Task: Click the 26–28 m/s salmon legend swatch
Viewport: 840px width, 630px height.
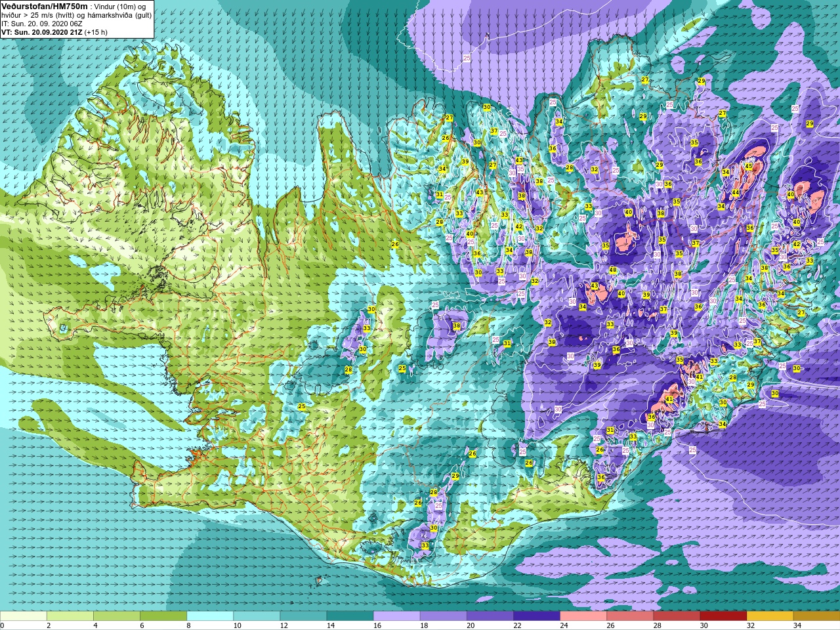Action: pyautogui.click(x=629, y=616)
